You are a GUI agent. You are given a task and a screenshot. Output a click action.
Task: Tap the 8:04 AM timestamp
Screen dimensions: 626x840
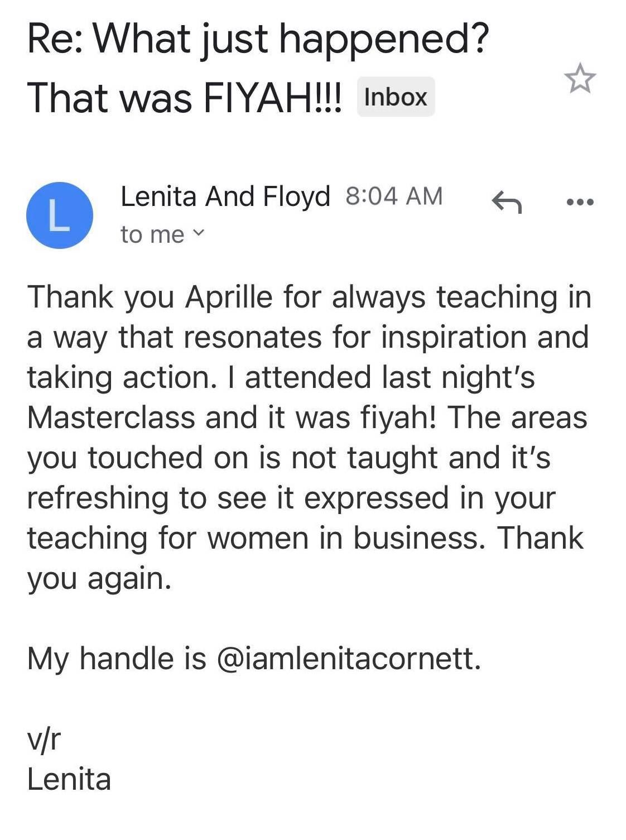point(394,196)
